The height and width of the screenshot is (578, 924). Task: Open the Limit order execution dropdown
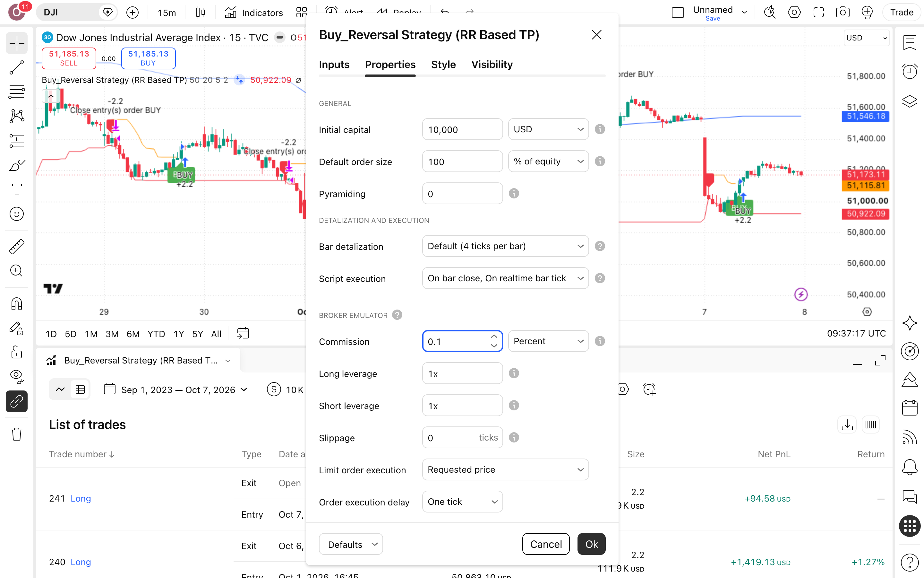coord(506,469)
